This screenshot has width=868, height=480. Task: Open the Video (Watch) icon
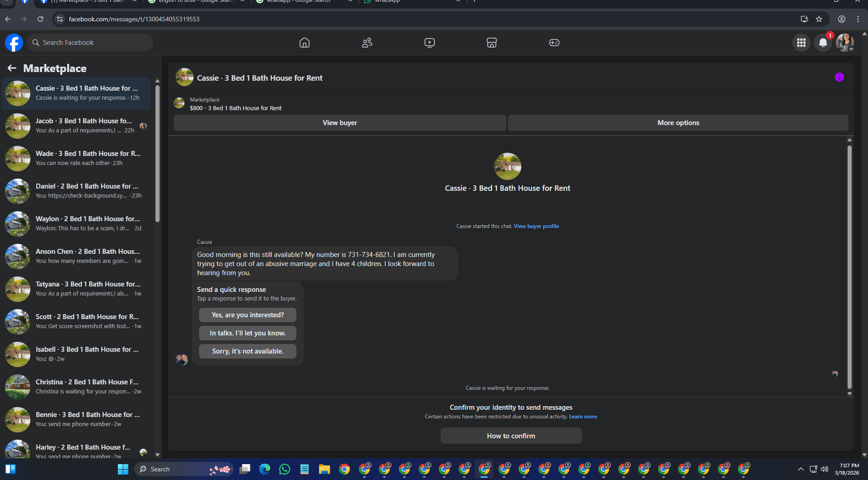[430, 43]
